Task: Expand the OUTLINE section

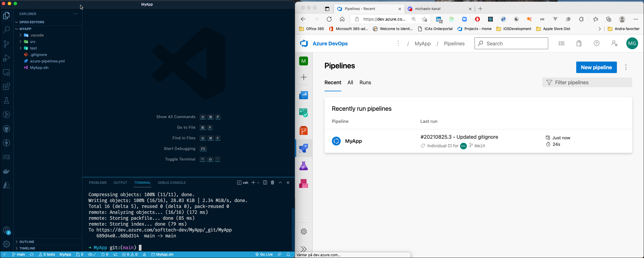Action: pyautogui.click(x=27, y=242)
